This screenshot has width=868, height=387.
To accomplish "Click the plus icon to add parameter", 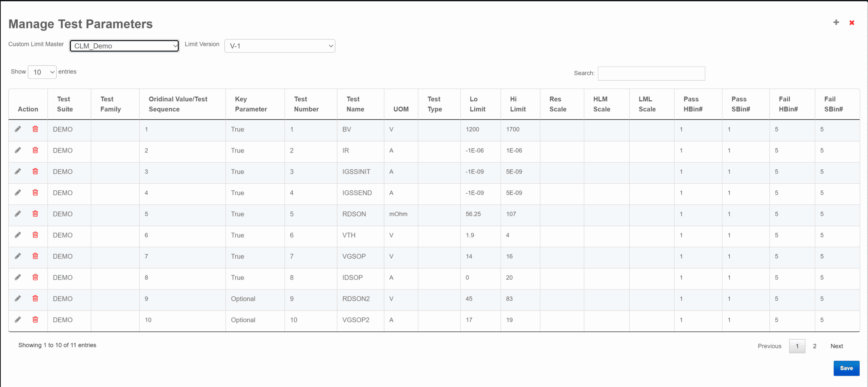I will click(836, 22).
